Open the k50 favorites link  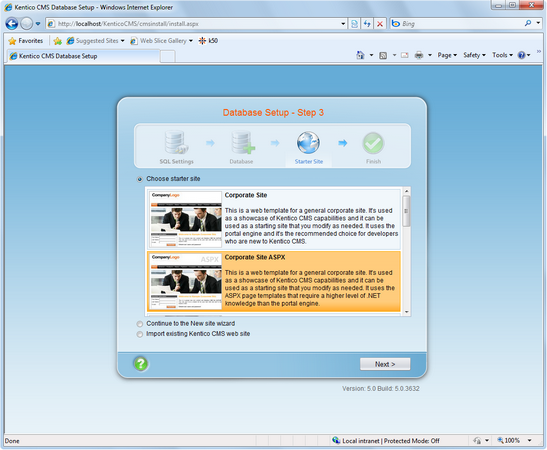pos(208,41)
